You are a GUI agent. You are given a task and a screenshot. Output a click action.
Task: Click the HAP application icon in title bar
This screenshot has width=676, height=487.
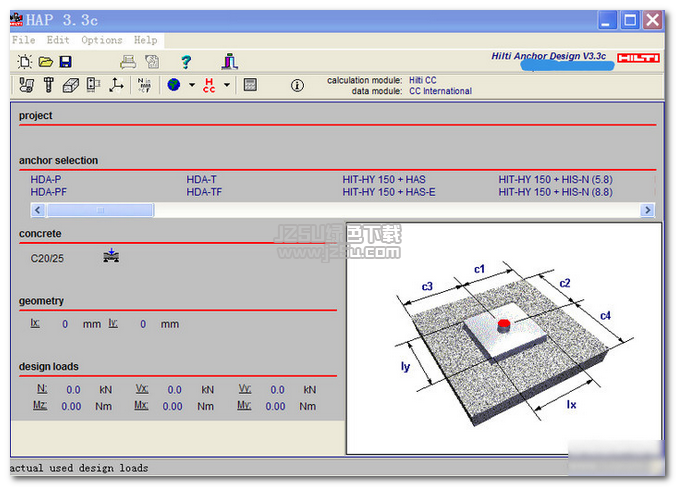click(x=16, y=20)
